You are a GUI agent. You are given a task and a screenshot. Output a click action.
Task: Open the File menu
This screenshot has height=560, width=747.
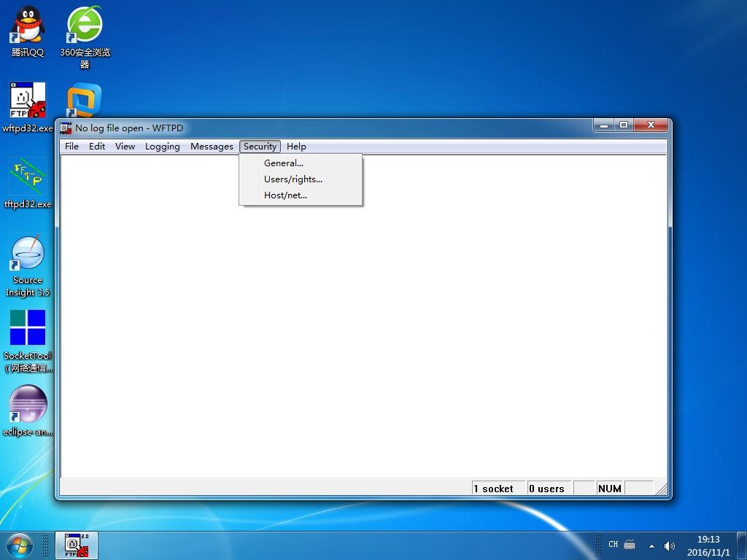click(71, 146)
